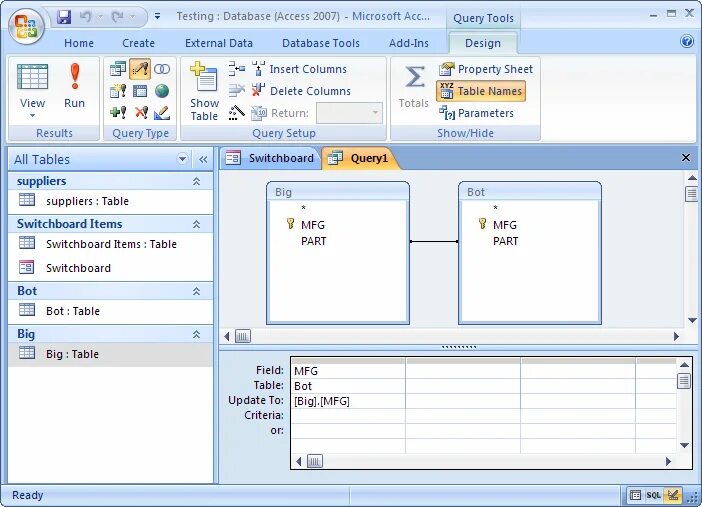Open the Customize Quick Access Toolbar dropdown
Screen dimensions: 702x507
tap(158, 17)
